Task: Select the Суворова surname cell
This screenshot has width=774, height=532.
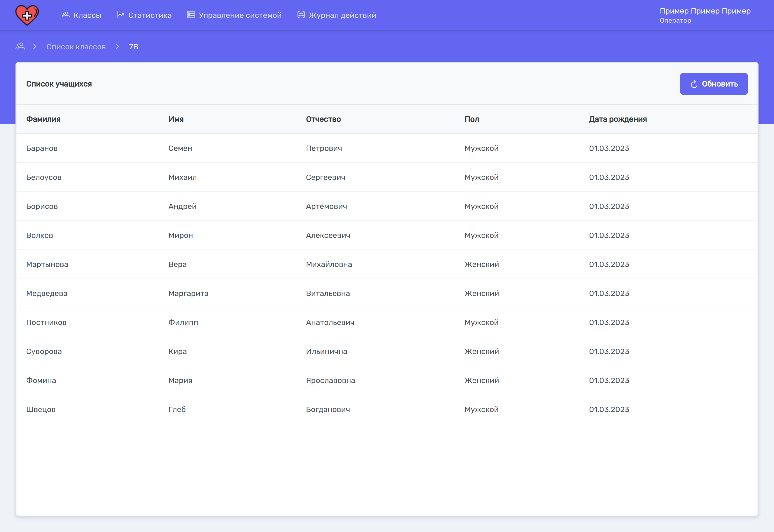Action: click(x=44, y=351)
